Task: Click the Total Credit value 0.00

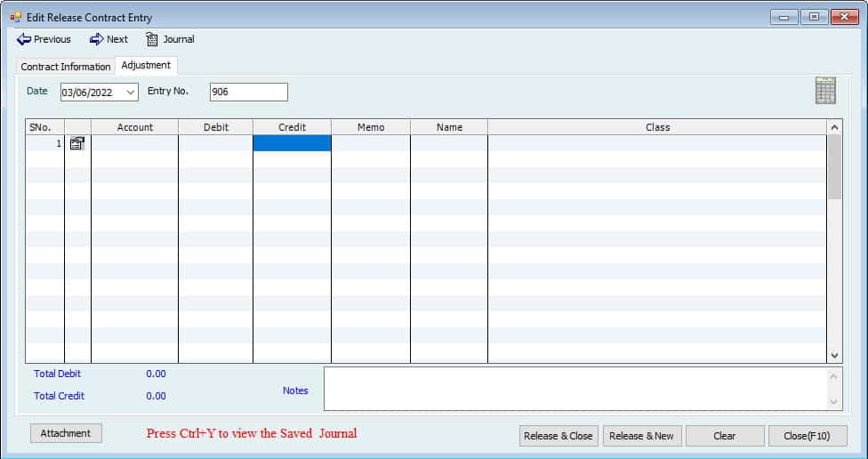Action: click(157, 396)
